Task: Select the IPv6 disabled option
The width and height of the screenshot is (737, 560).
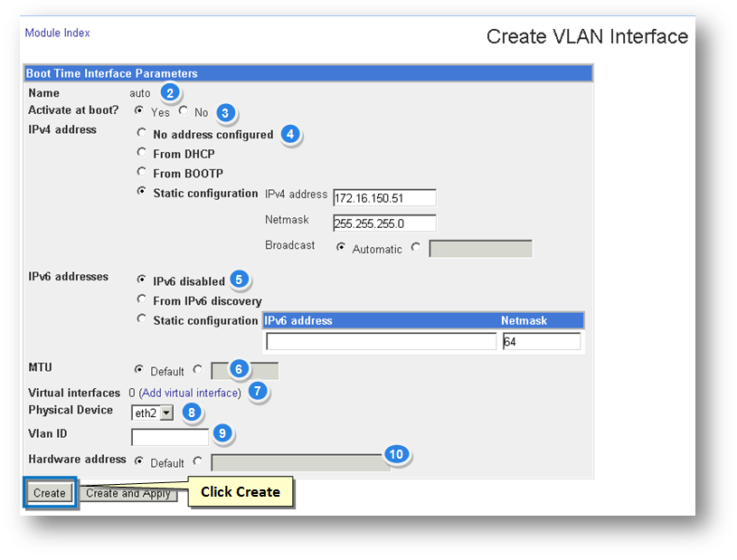Action: 141,280
